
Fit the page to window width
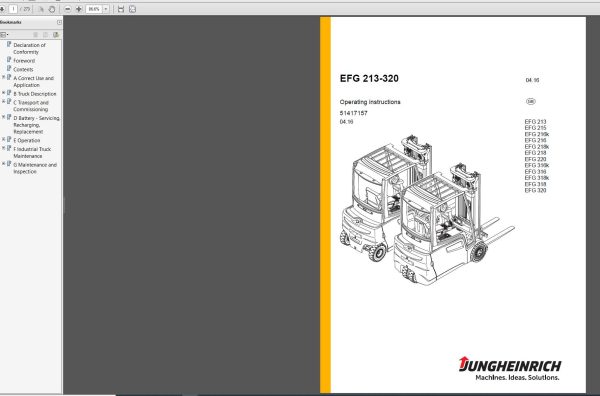pyautogui.click(x=121, y=9)
